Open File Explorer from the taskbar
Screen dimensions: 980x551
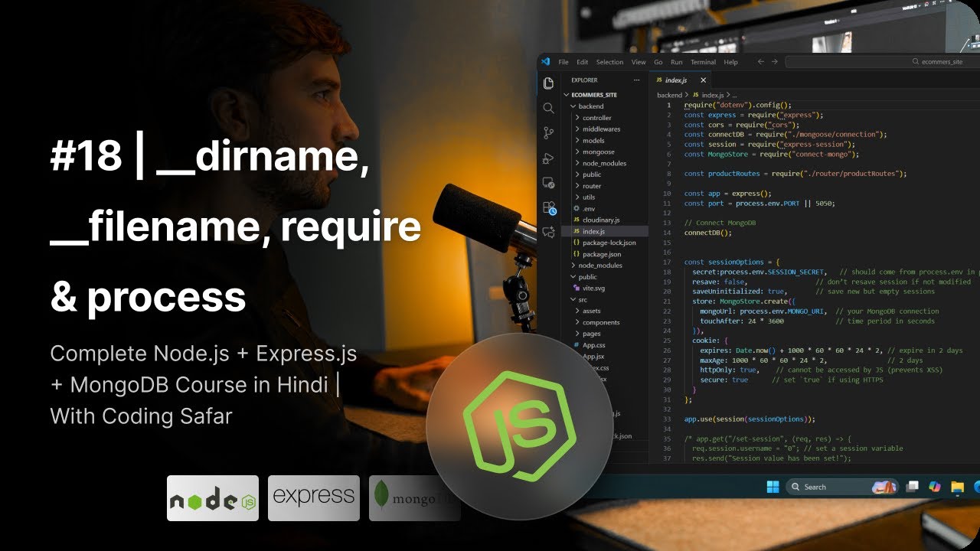click(956, 487)
